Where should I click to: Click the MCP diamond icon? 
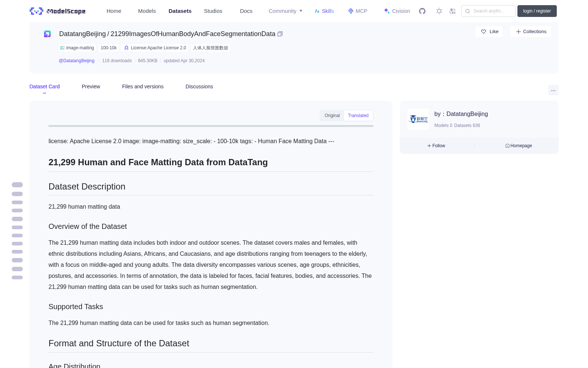[351, 11]
